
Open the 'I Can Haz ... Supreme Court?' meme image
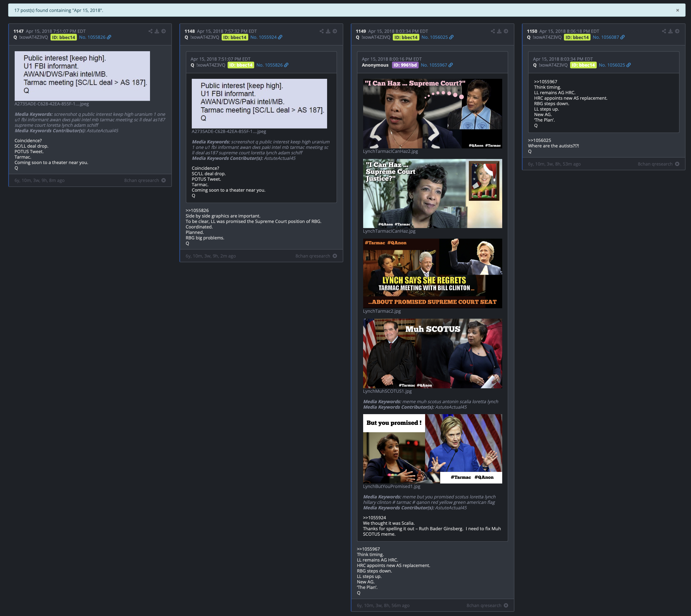point(433,113)
